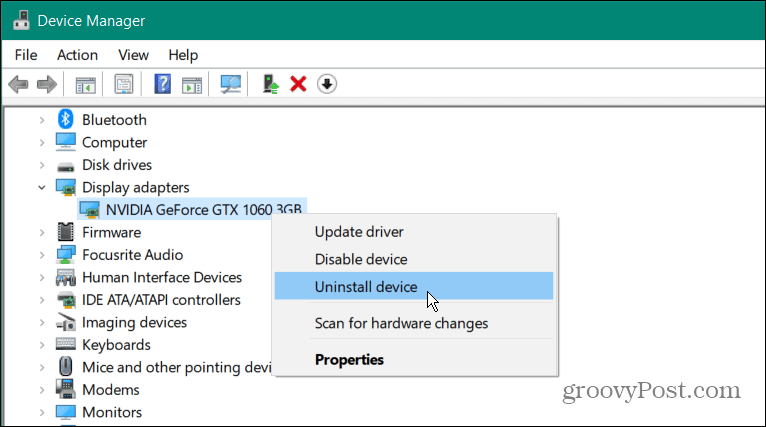Click the green Update driver toolbar icon
This screenshot has height=427, width=766.
270,84
